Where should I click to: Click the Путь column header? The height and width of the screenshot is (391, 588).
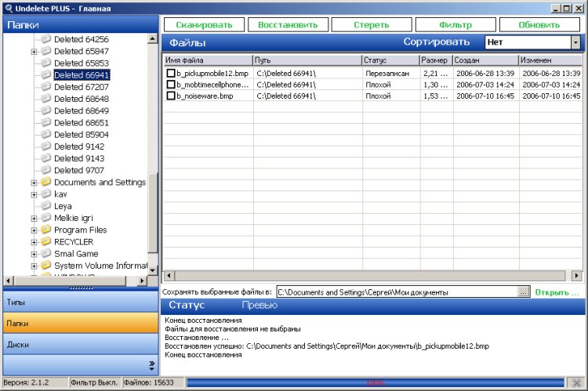coord(307,60)
